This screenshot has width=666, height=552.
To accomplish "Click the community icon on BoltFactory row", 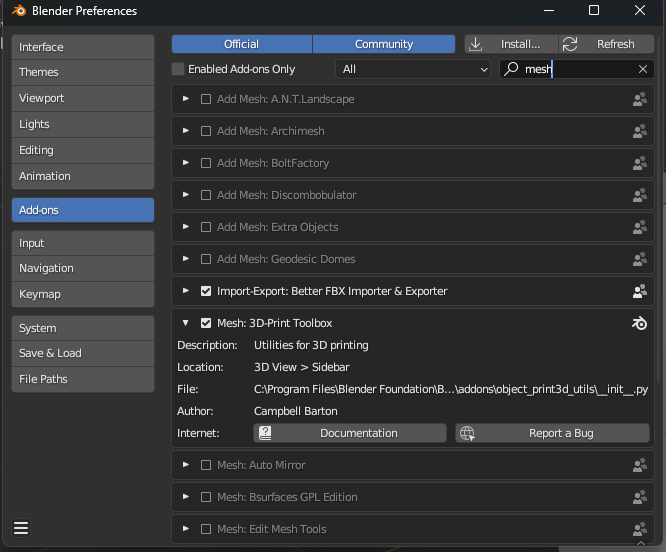I will point(640,163).
